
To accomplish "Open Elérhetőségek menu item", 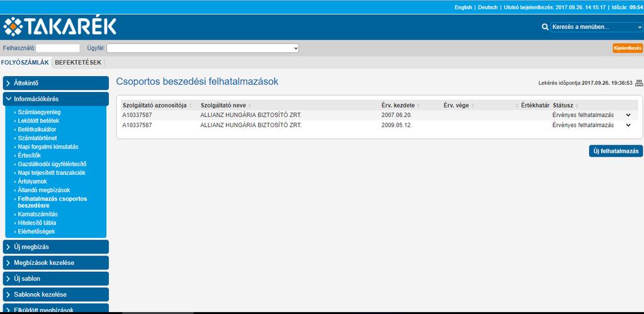I will pos(37,232).
